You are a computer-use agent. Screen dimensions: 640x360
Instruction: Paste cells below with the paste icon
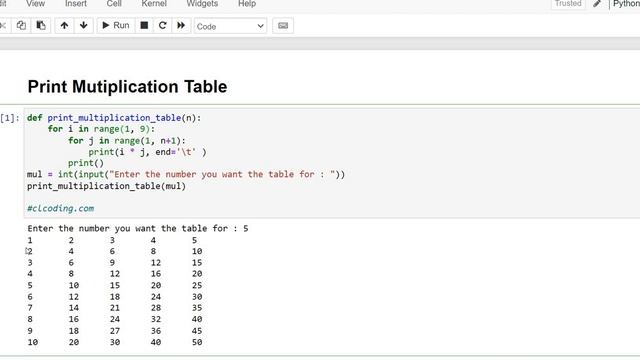pyautogui.click(x=41, y=25)
